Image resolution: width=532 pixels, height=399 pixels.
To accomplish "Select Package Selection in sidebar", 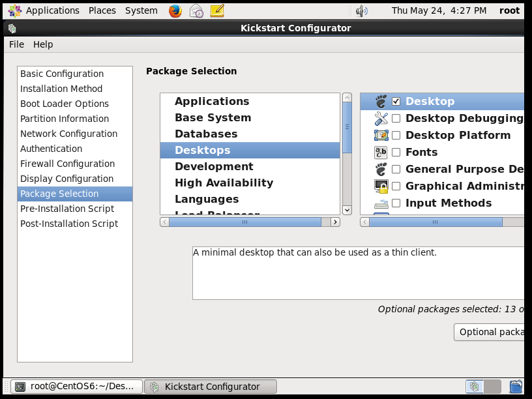I will [x=74, y=194].
